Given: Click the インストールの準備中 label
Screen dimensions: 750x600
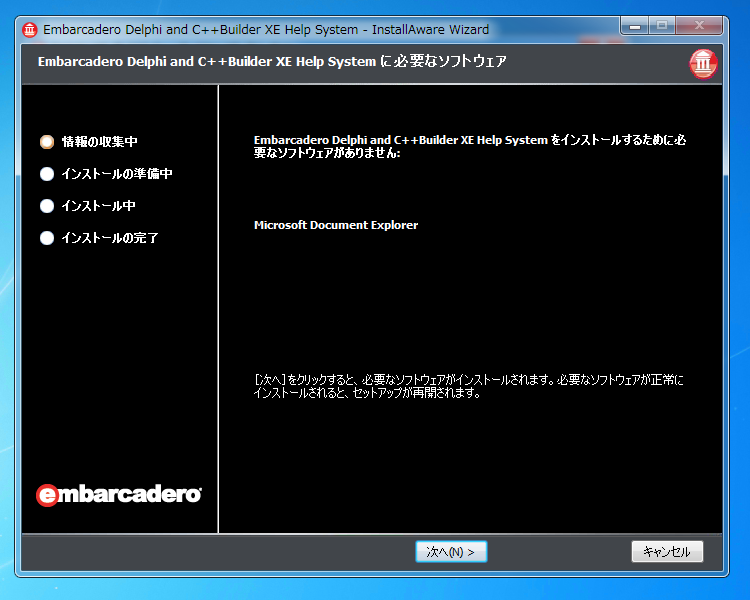Looking at the screenshot, I should (x=117, y=174).
